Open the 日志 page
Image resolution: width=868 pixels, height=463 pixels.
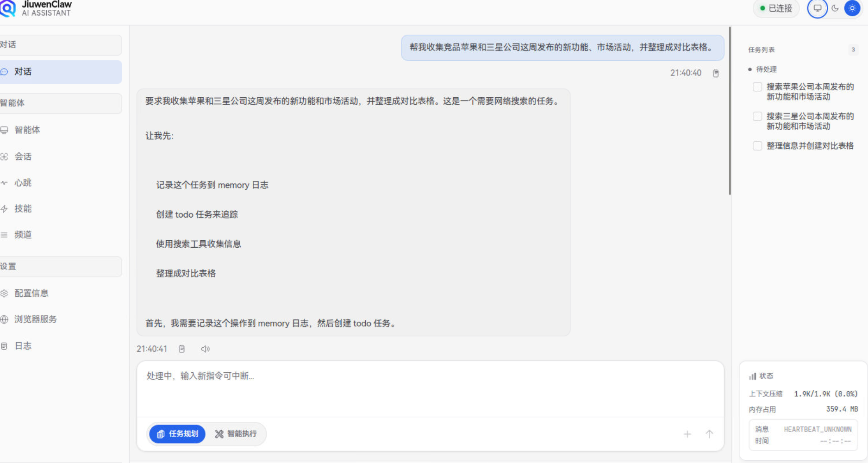(61, 346)
